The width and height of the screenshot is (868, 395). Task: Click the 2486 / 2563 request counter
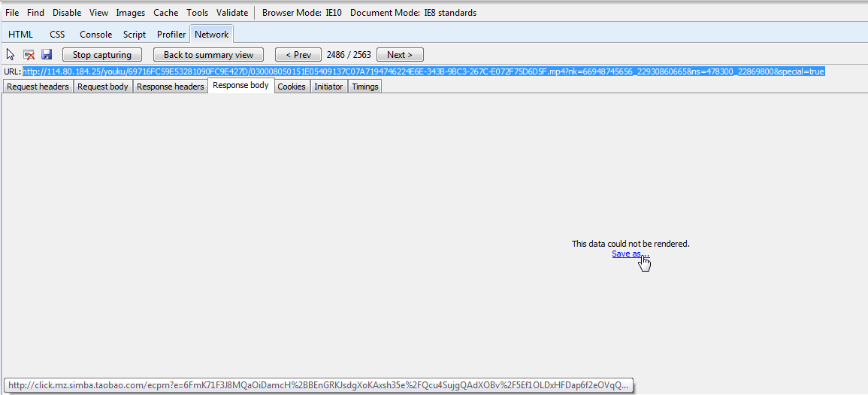[x=349, y=55]
